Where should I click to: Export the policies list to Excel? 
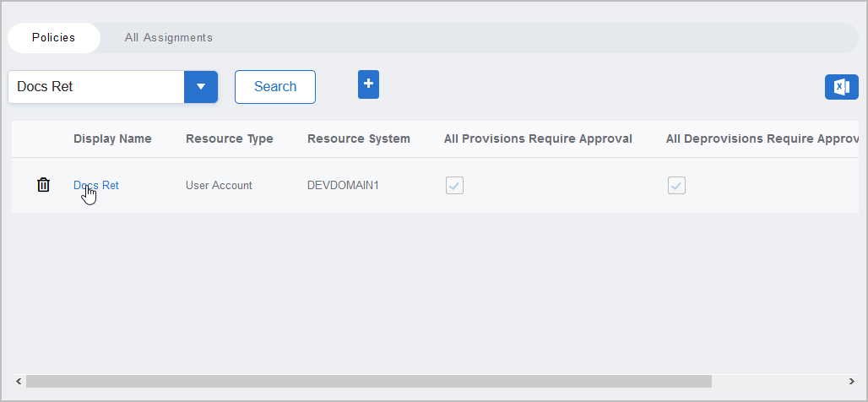click(841, 87)
